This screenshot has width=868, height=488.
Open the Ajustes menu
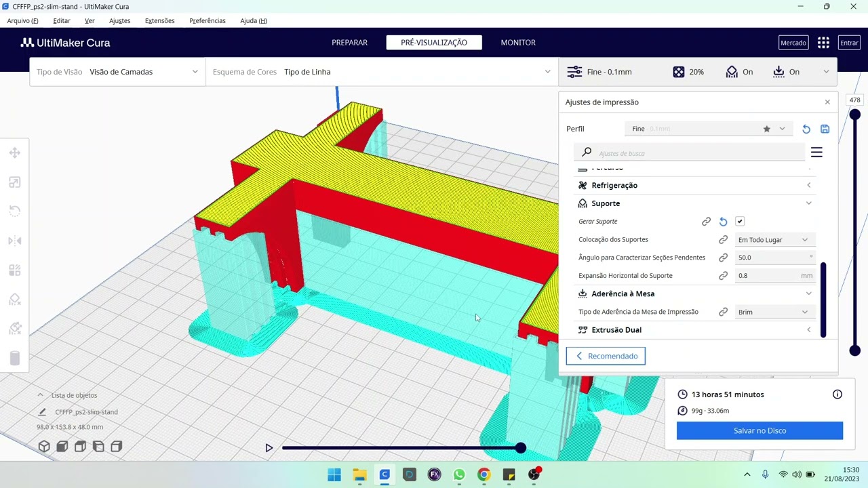[x=119, y=21]
